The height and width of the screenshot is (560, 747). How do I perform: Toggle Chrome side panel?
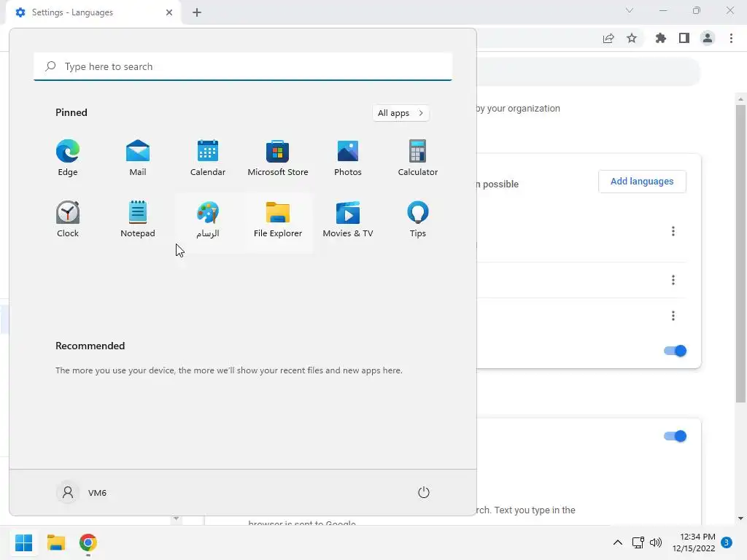[684, 38]
